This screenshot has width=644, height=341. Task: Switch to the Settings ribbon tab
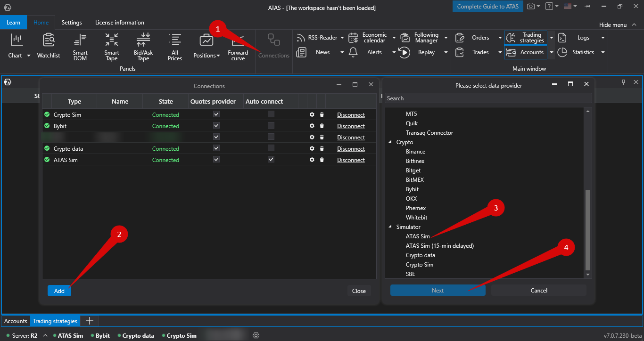72,22
